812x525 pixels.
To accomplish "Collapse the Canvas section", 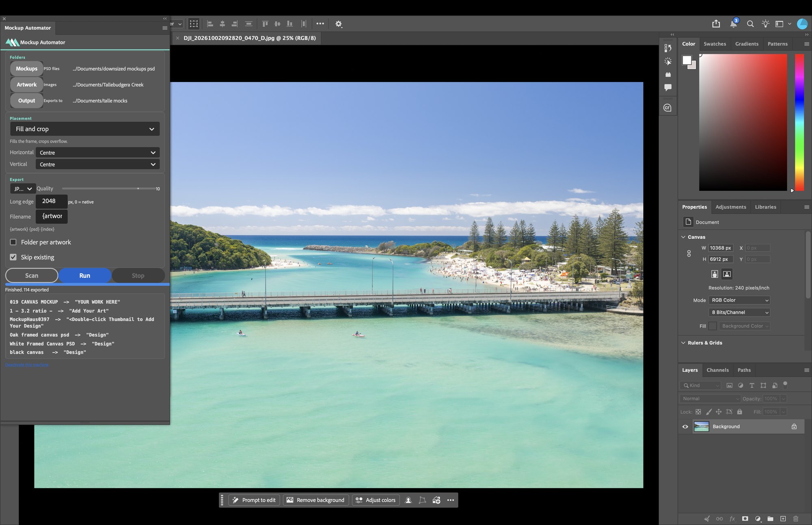I will (683, 237).
